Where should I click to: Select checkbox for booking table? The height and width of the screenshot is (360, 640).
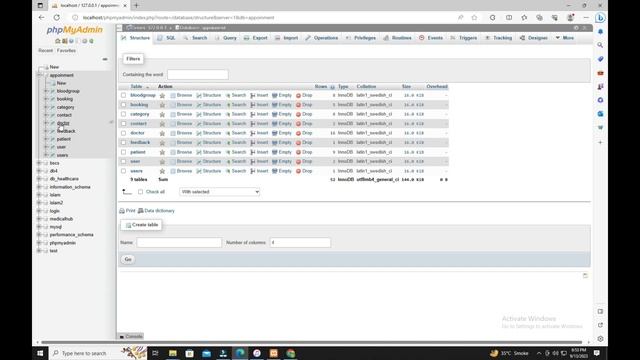tap(124, 105)
